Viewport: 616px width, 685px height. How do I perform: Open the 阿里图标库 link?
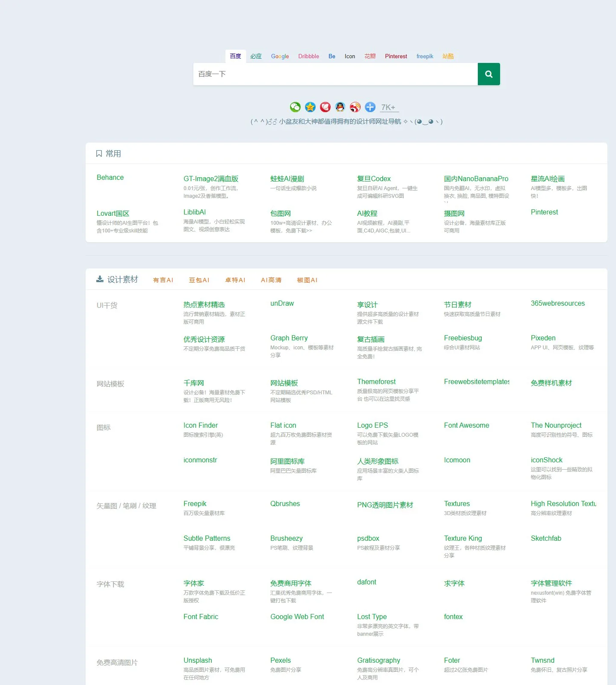[x=287, y=461]
